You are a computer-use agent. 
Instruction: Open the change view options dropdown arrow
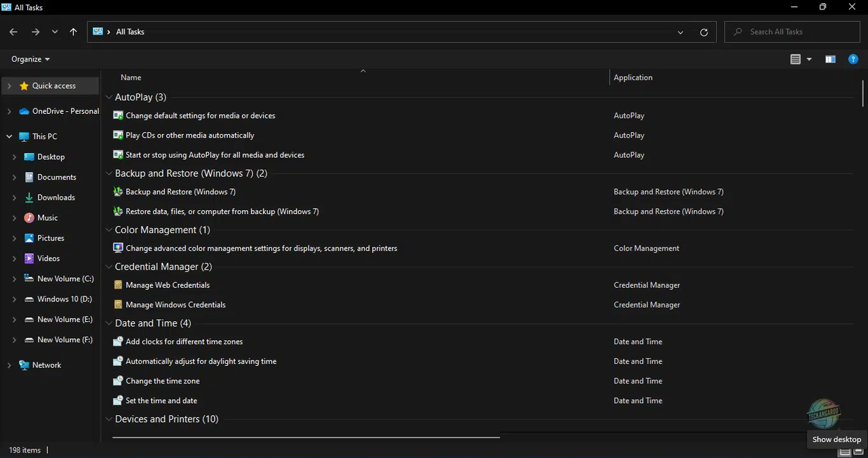pyautogui.click(x=809, y=60)
